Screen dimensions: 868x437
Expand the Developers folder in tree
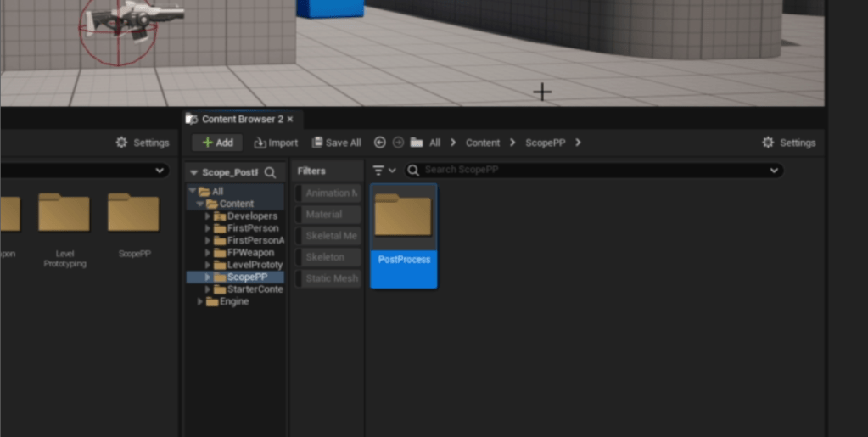pyautogui.click(x=209, y=216)
